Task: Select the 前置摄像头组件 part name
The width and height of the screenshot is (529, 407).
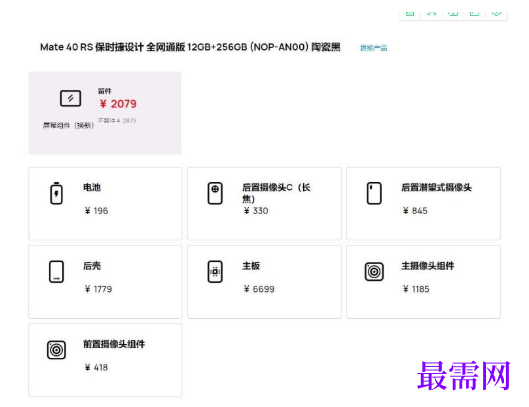Action: pyautogui.click(x=114, y=344)
